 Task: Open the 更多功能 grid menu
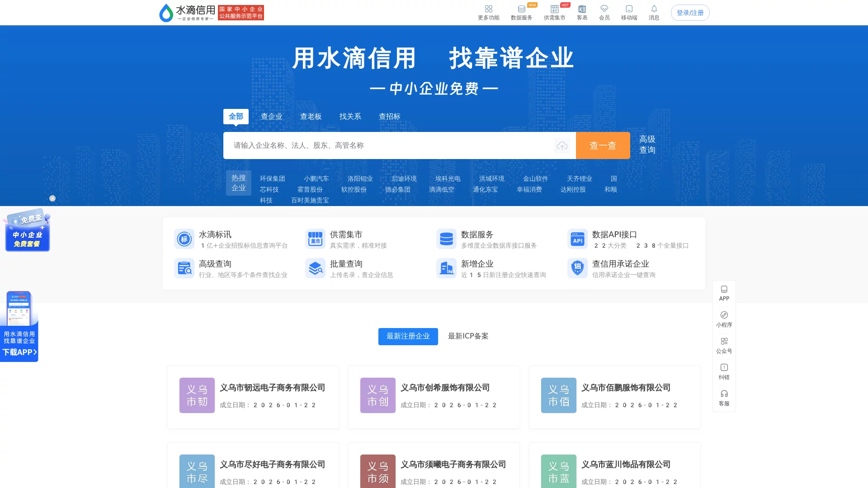pos(488,12)
